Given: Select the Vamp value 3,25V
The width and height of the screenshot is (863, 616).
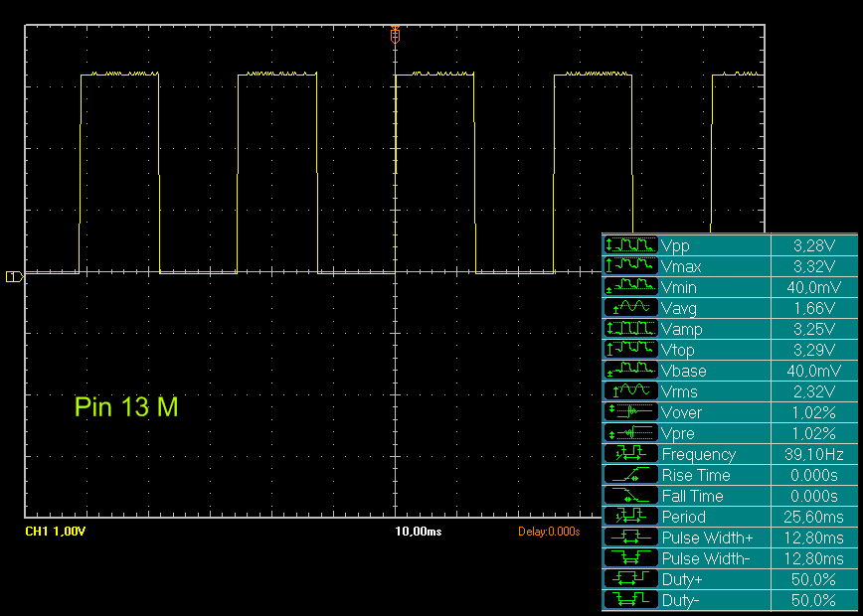Looking at the screenshot, I should click(814, 330).
